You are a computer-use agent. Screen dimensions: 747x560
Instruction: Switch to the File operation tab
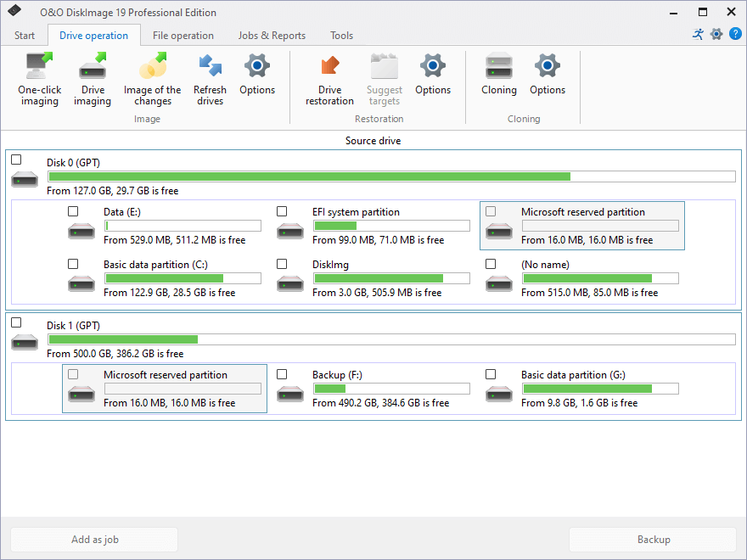[183, 36]
